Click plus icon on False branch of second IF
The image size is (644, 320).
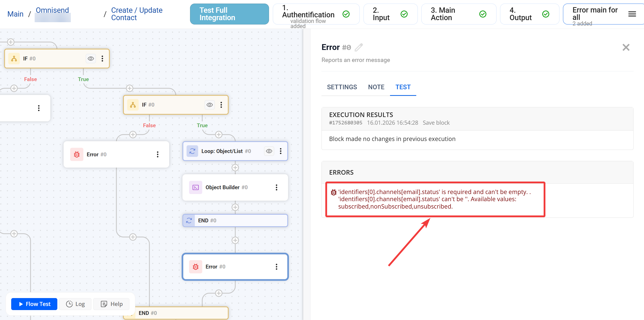click(133, 135)
